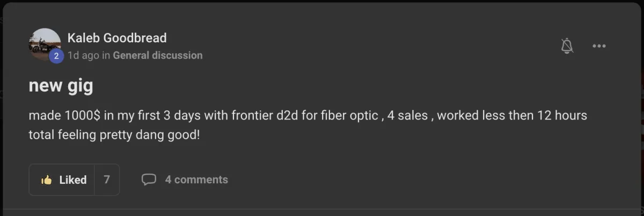The width and height of the screenshot is (644, 216).
Task: Toggle post notifications with the crossed bell icon
Action: click(567, 46)
